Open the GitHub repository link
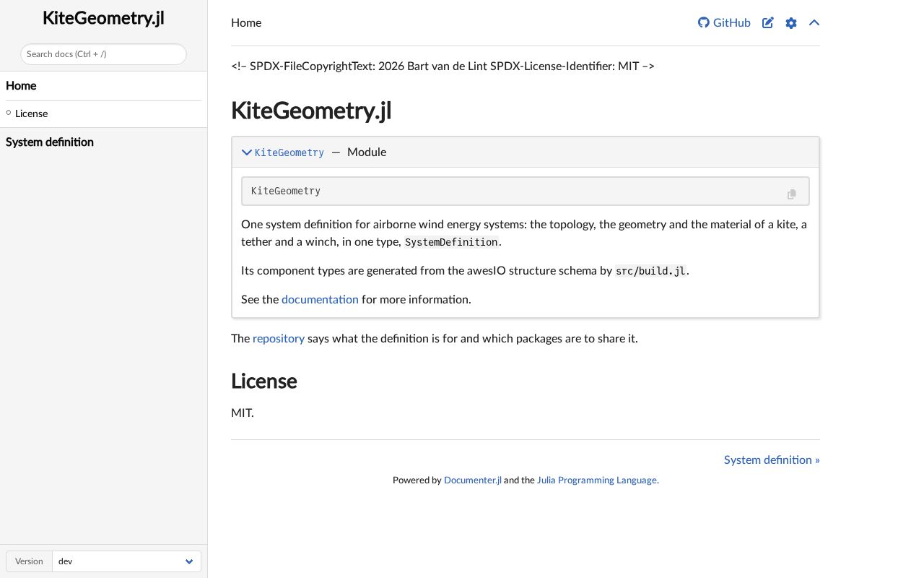Image resolution: width=924 pixels, height=578 pixels. click(724, 22)
